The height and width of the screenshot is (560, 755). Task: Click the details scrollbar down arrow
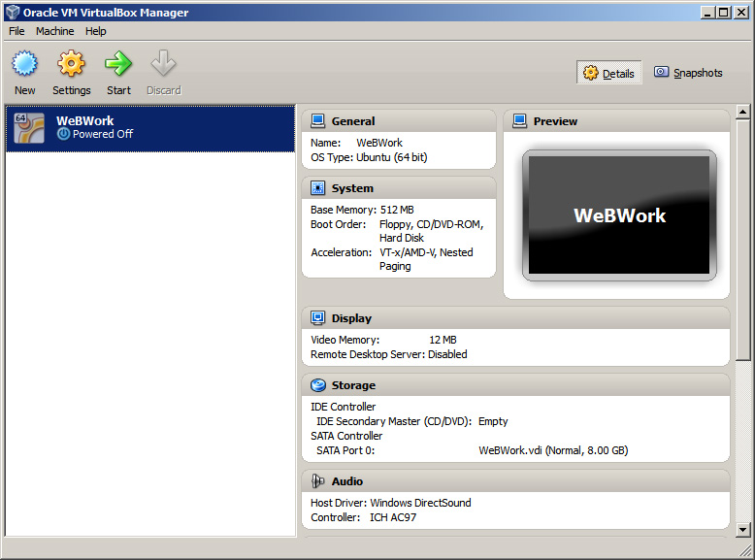[x=743, y=530]
